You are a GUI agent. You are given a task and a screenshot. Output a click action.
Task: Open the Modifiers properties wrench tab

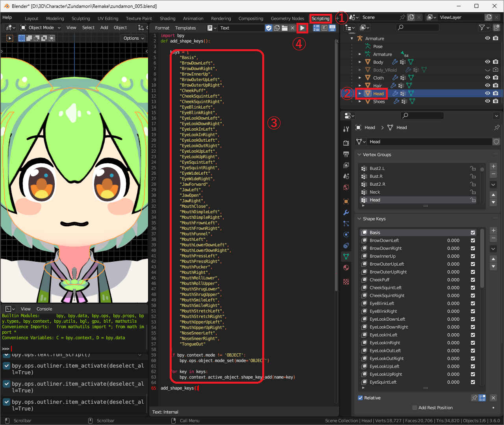346,213
